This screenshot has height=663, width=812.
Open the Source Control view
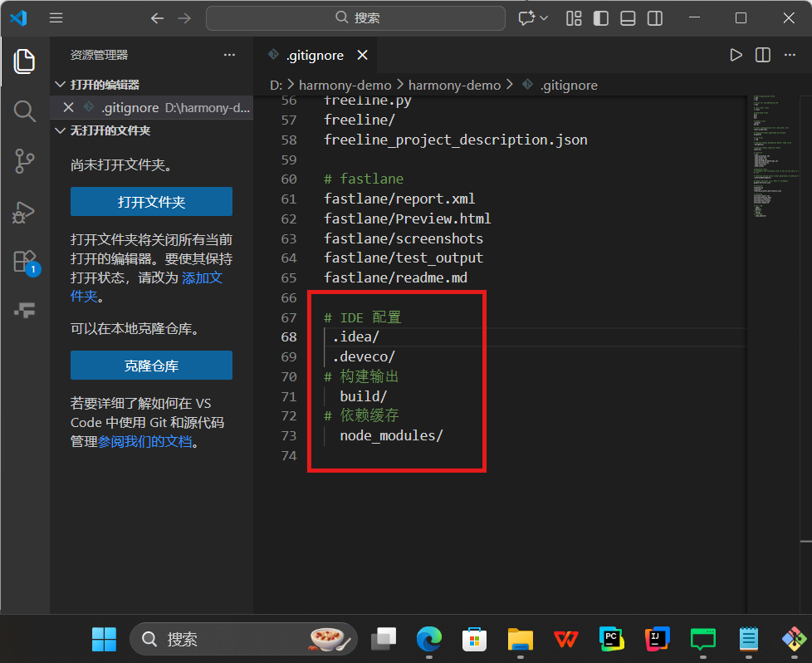[24, 160]
